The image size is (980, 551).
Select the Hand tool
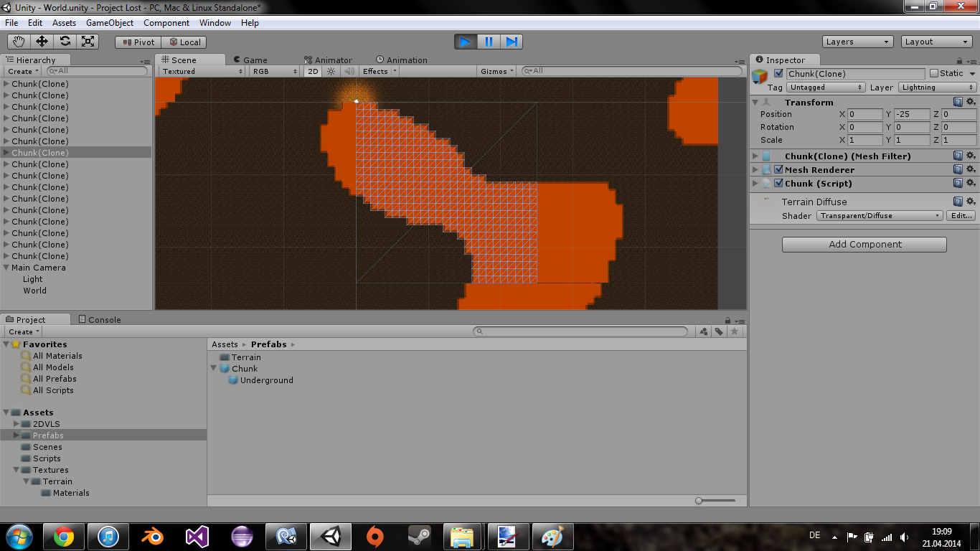coord(19,42)
